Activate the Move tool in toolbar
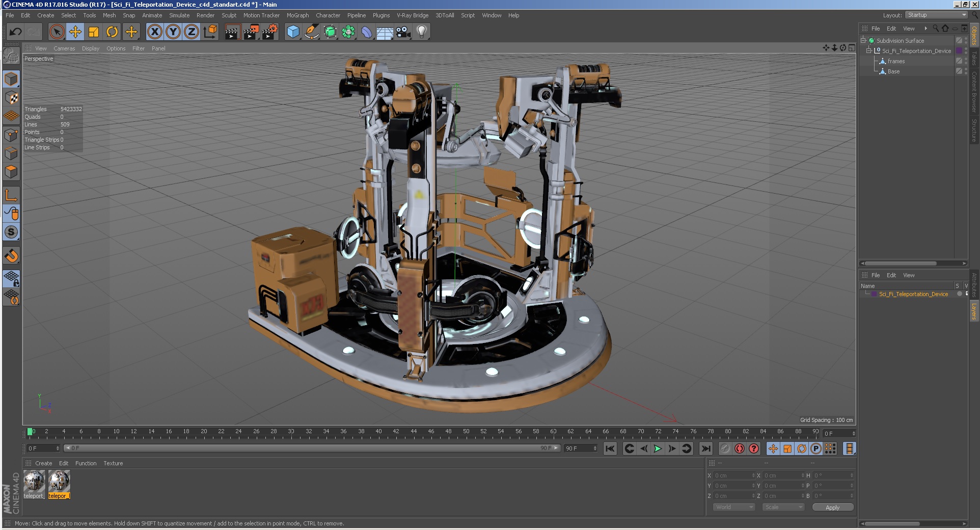 75,32
